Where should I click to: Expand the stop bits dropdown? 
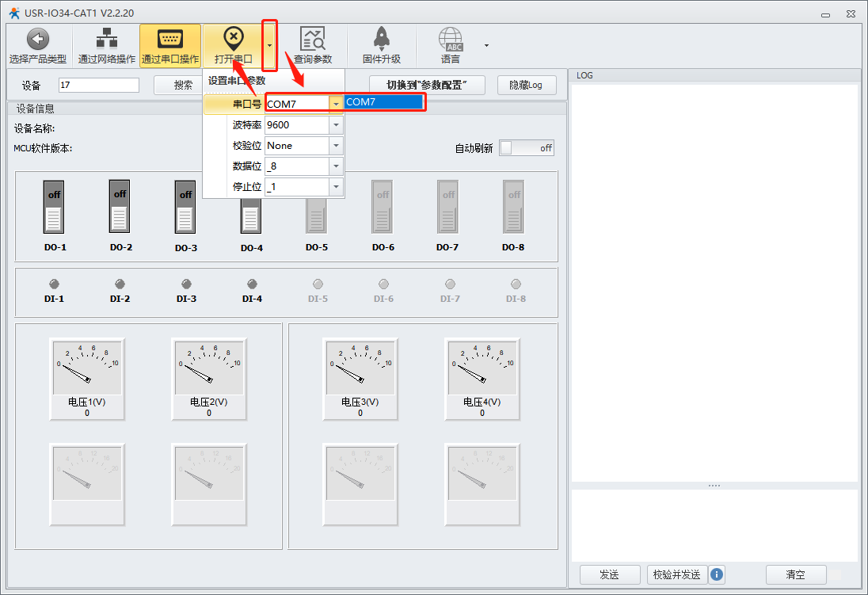tap(336, 187)
